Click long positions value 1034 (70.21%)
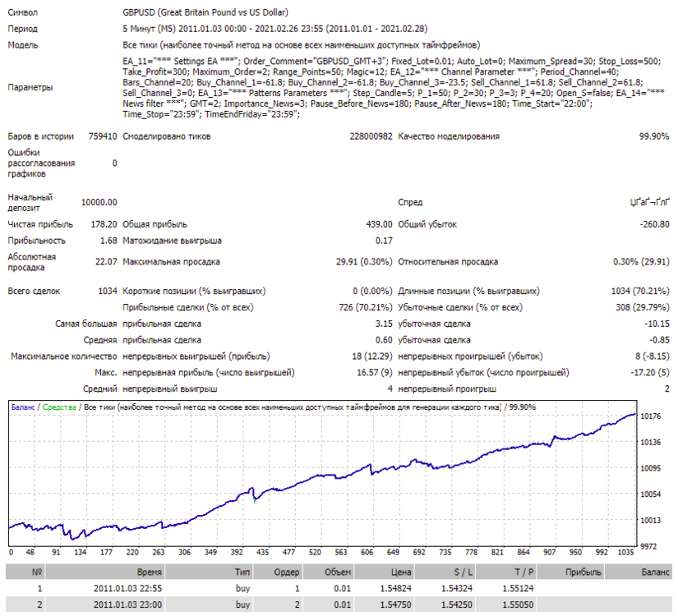The height and width of the screenshot is (616, 678). coord(640,292)
